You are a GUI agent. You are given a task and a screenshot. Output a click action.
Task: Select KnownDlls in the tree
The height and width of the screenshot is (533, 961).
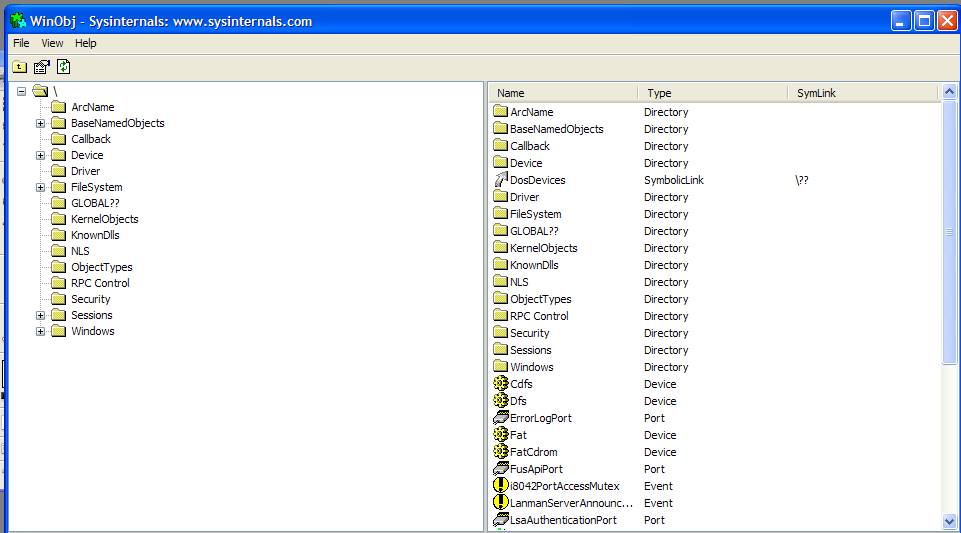[95, 235]
